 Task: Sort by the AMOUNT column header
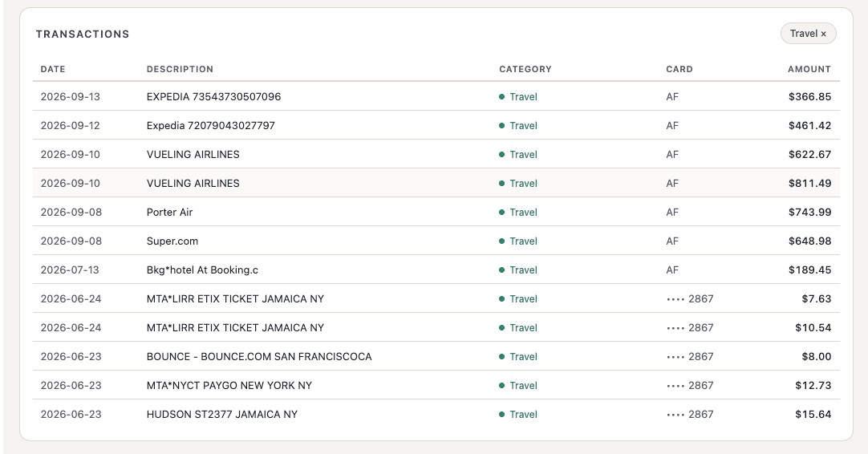coord(809,69)
